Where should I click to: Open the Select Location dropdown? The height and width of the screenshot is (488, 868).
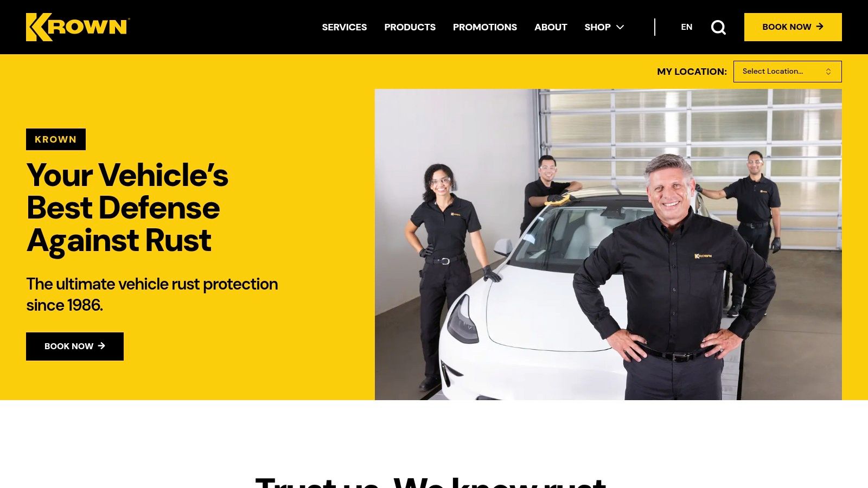pyautogui.click(x=787, y=72)
